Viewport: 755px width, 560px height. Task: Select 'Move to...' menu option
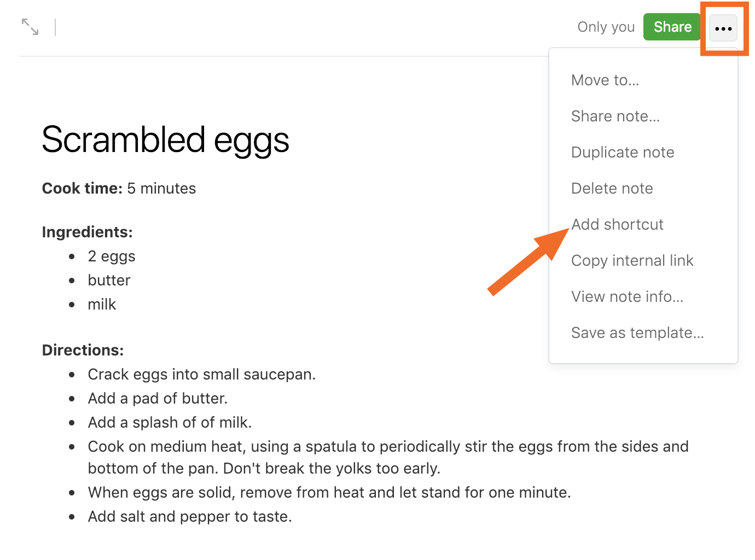605,80
